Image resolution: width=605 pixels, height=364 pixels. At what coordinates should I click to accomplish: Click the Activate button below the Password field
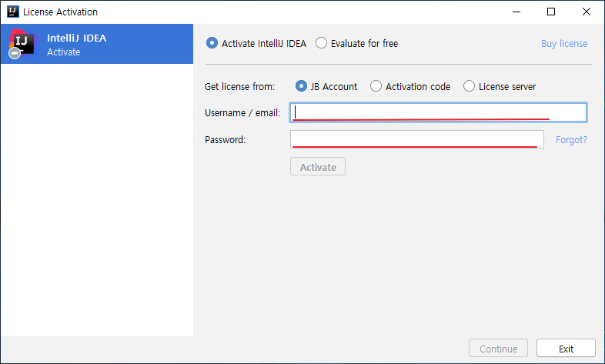[318, 166]
